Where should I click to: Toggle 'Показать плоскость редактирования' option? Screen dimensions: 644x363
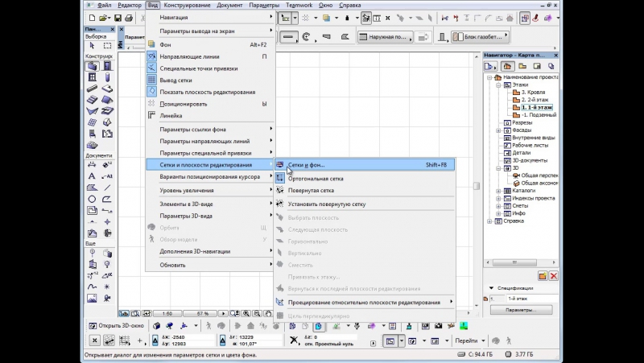(x=207, y=92)
